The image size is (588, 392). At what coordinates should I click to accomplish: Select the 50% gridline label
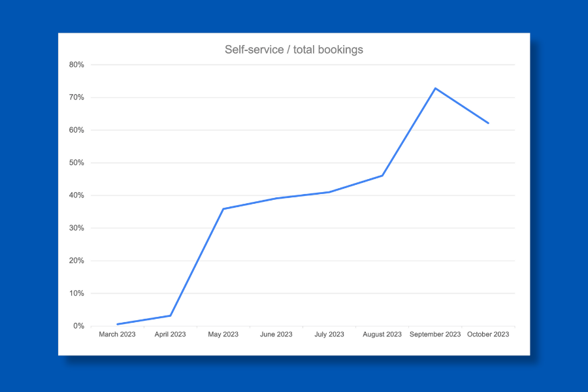[76, 162]
